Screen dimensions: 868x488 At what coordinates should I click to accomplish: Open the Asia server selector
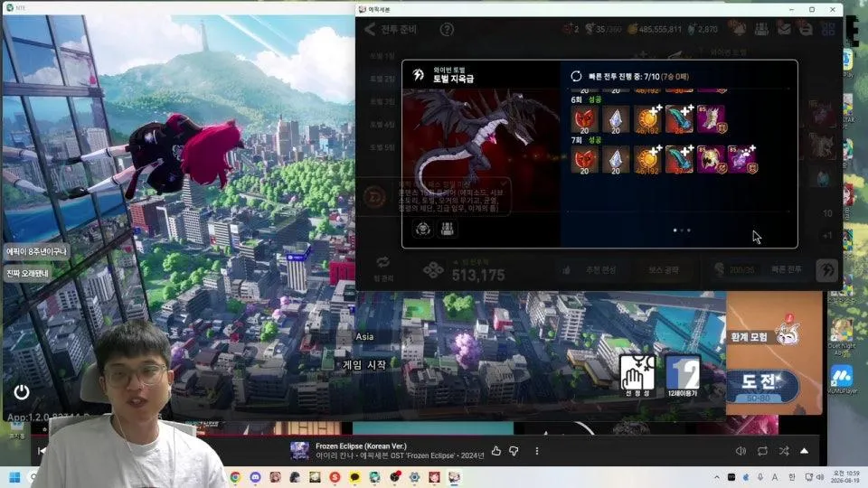coord(364,336)
